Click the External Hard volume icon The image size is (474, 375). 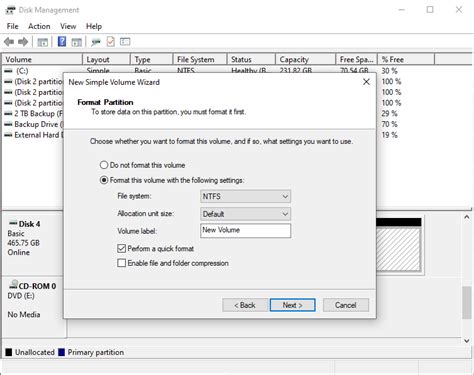pyautogui.click(x=8, y=135)
